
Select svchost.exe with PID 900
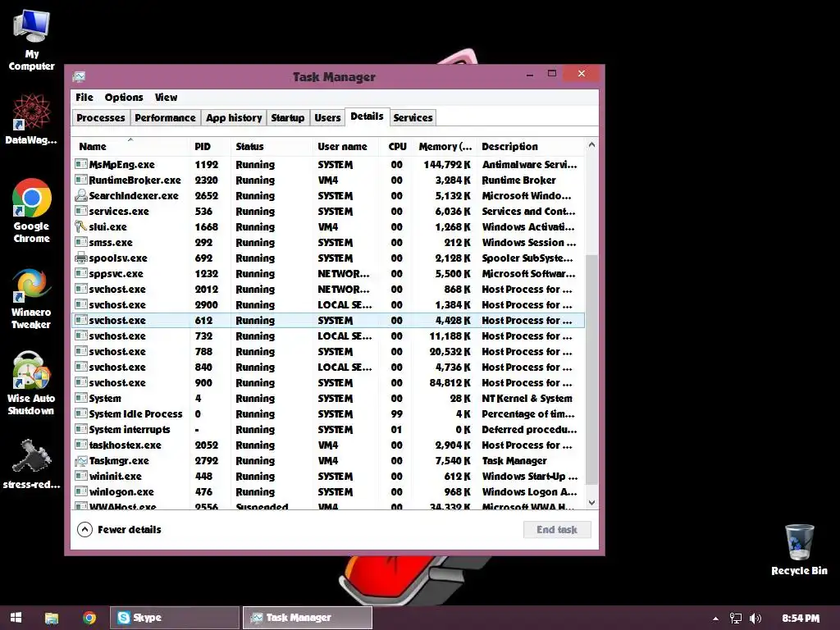pyautogui.click(x=328, y=382)
